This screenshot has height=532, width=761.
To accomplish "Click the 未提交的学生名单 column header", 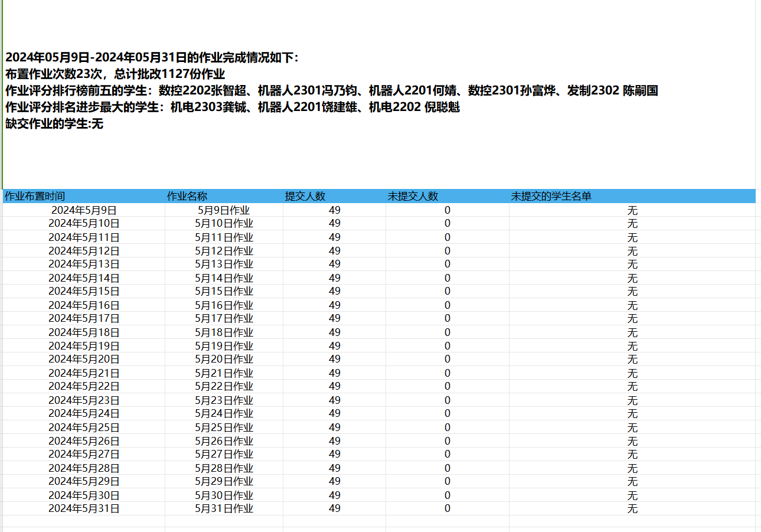I will pos(551,197).
